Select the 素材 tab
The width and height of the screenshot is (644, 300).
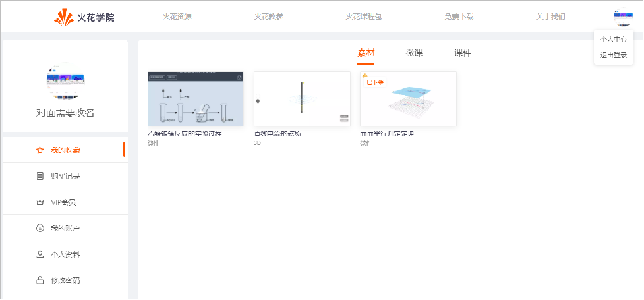click(x=366, y=53)
